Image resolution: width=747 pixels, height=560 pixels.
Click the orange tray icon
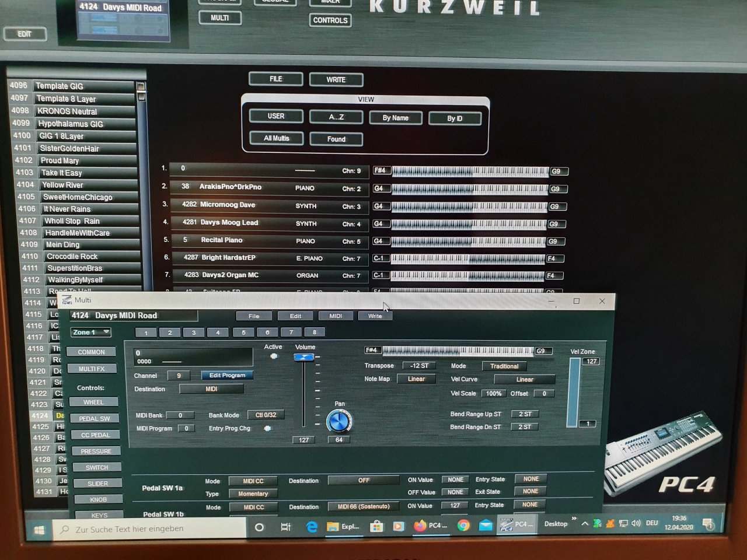(610, 523)
